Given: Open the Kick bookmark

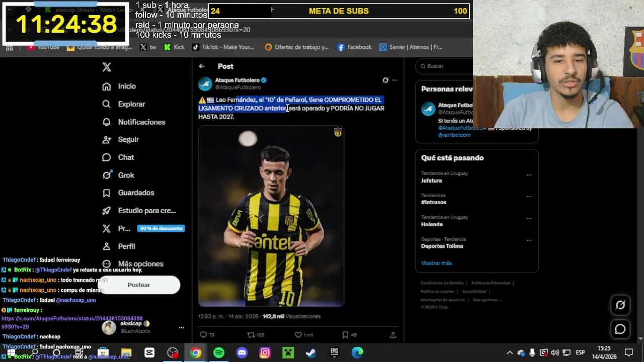Looking at the screenshot, I should (174, 47).
